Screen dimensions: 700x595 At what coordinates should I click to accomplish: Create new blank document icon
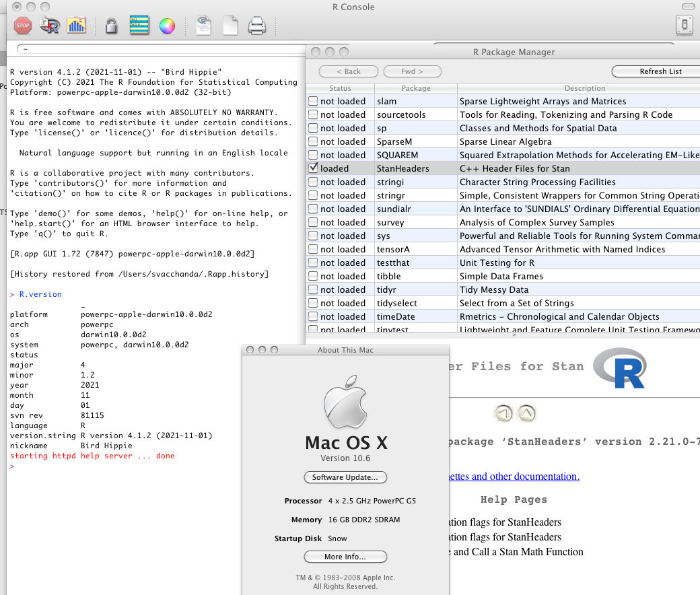230,26
